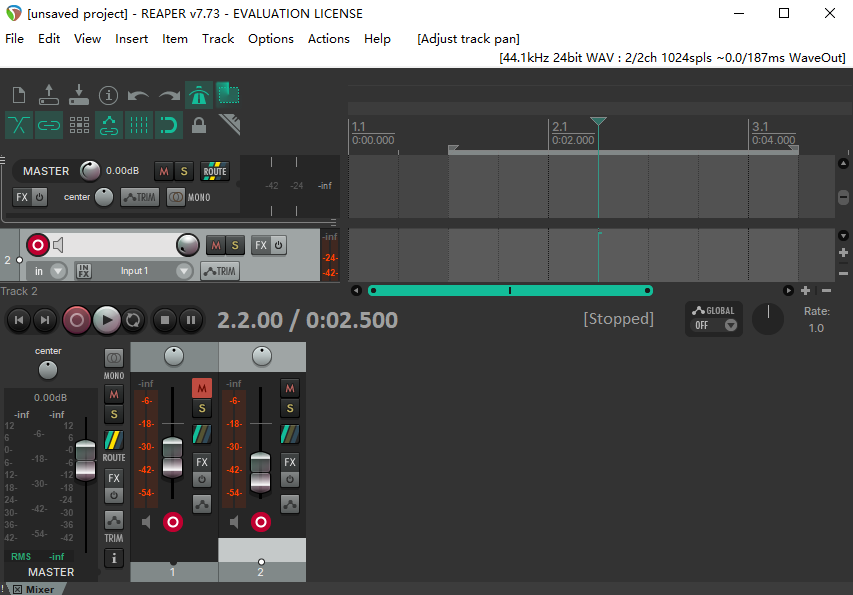The width and height of the screenshot is (853, 595).
Task: Mute track 2 in track panel
Action: (x=215, y=245)
